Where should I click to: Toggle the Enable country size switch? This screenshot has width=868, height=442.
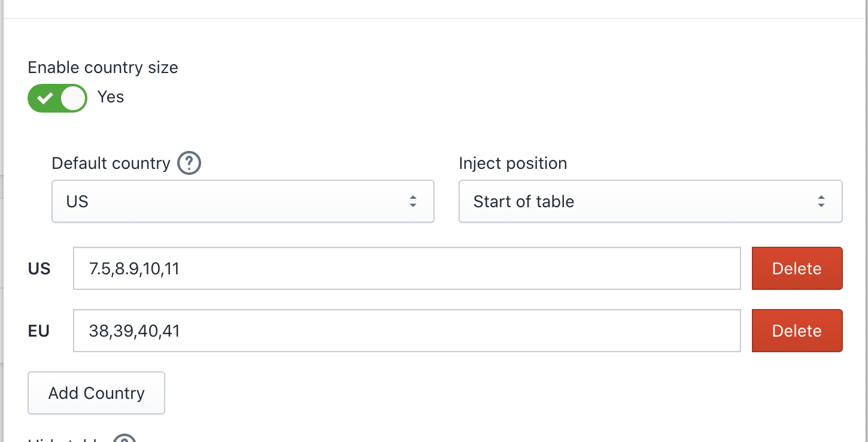(x=57, y=98)
